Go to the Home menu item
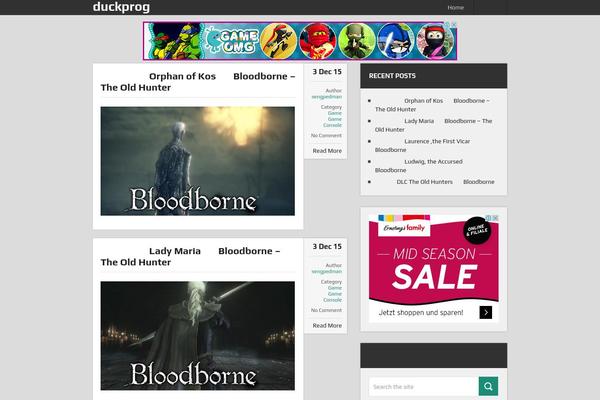The image size is (600, 400). 455,7
